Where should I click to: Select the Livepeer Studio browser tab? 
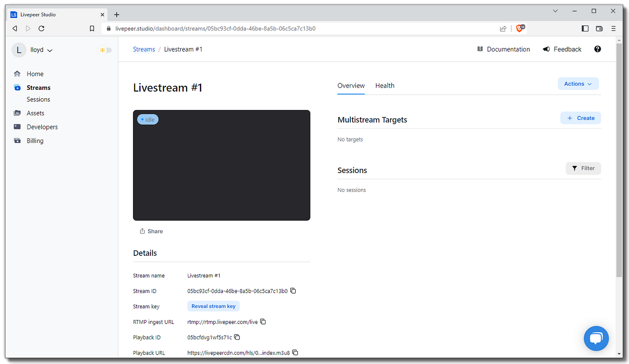coord(58,14)
